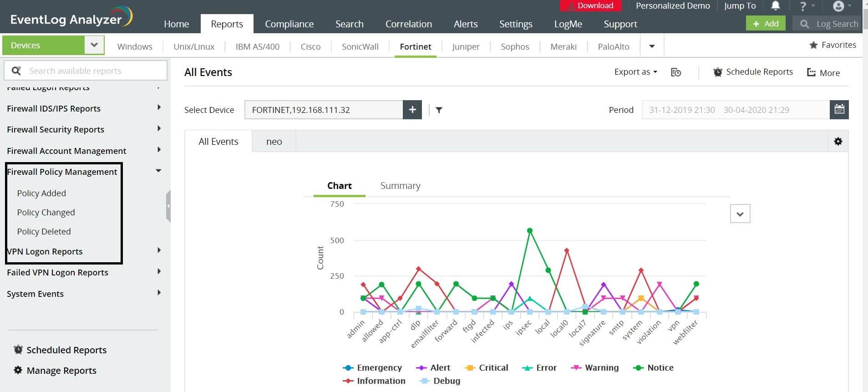Open the tab settings gear icon

838,141
